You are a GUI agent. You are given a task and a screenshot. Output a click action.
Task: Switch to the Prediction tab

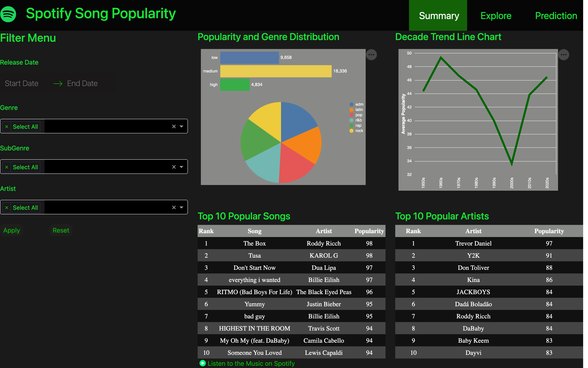(x=556, y=16)
